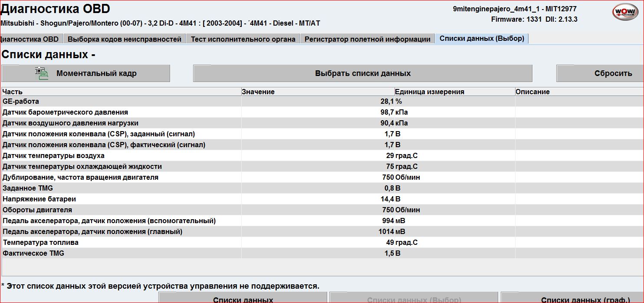Click Единица измерения column header
This screenshot has height=303, width=644.
click(430, 92)
